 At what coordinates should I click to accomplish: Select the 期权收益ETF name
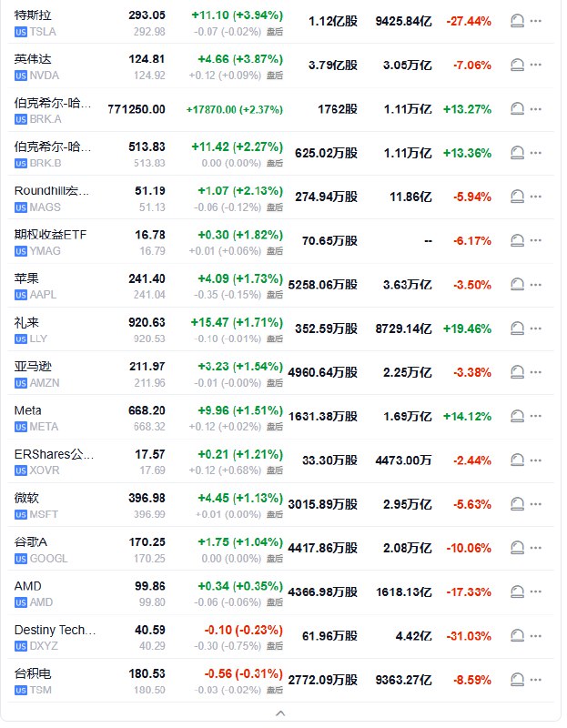(x=51, y=235)
